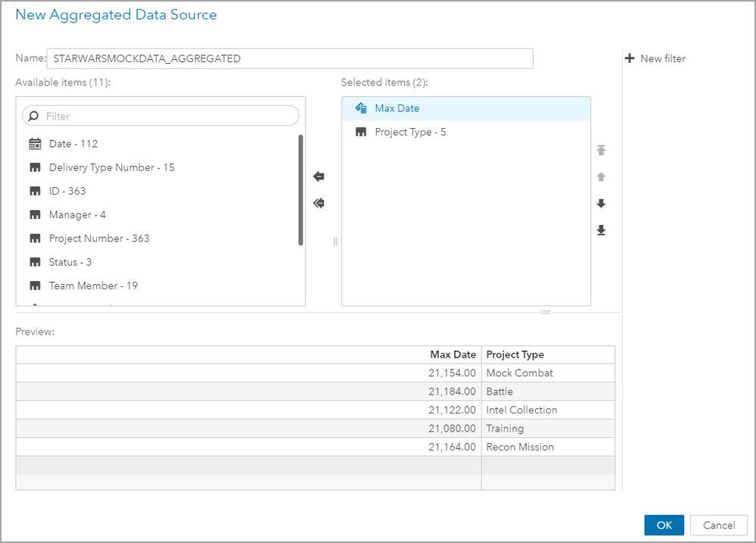Move selected item to bottom arrow
This screenshot has width=756, height=543.
tap(601, 230)
